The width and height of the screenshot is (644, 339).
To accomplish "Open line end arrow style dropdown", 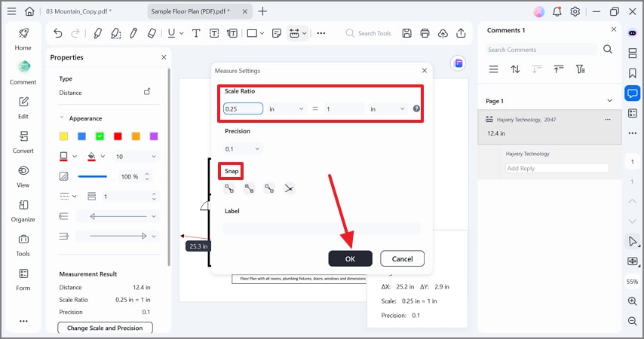I will point(118,236).
